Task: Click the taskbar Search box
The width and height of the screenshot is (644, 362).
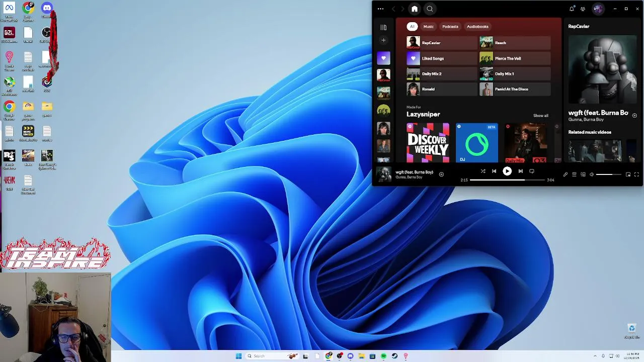Action: pyautogui.click(x=272, y=356)
